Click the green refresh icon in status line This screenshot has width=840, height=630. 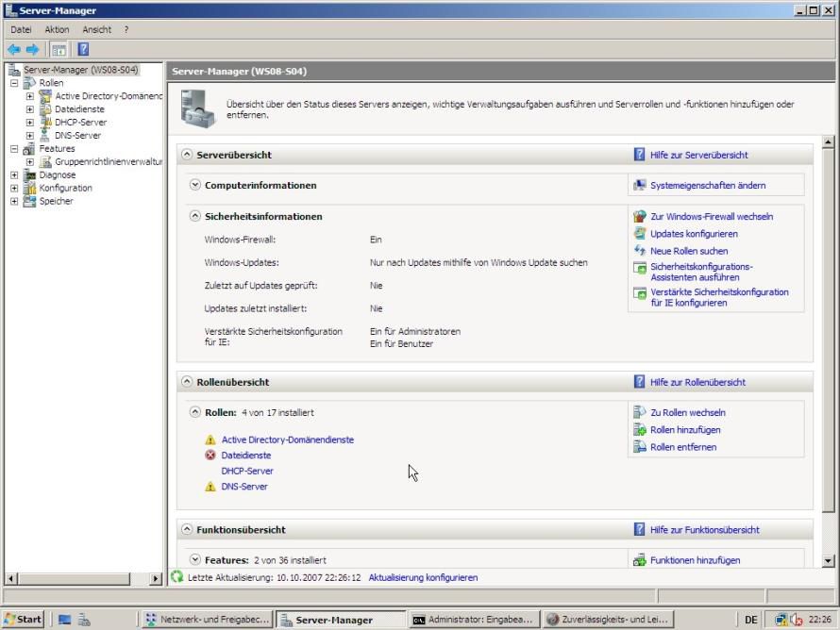(177, 577)
